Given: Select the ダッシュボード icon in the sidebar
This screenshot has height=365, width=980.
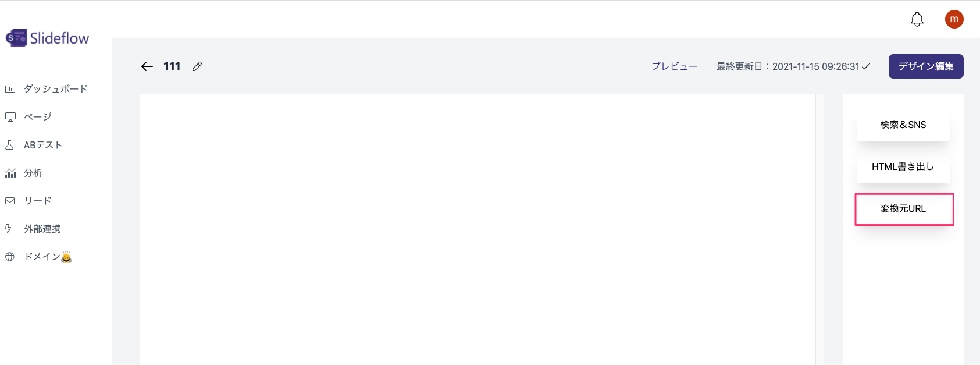Looking at the screenshot, I should pos(9,88).
